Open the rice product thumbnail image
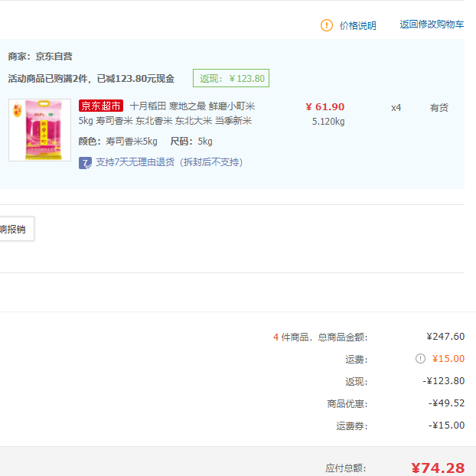Viewport: 476px width, 476px height. [40, 130]
